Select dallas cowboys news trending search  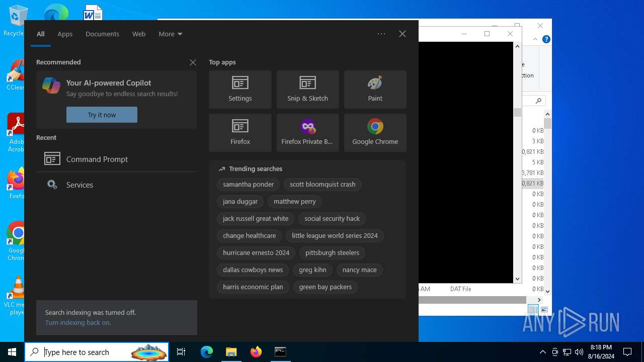(253, 270)
